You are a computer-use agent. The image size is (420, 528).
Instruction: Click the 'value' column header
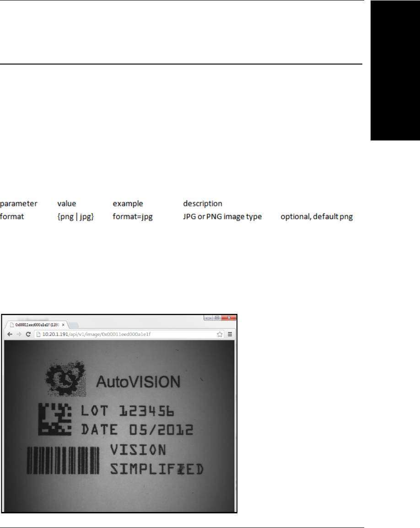[67, 204]
